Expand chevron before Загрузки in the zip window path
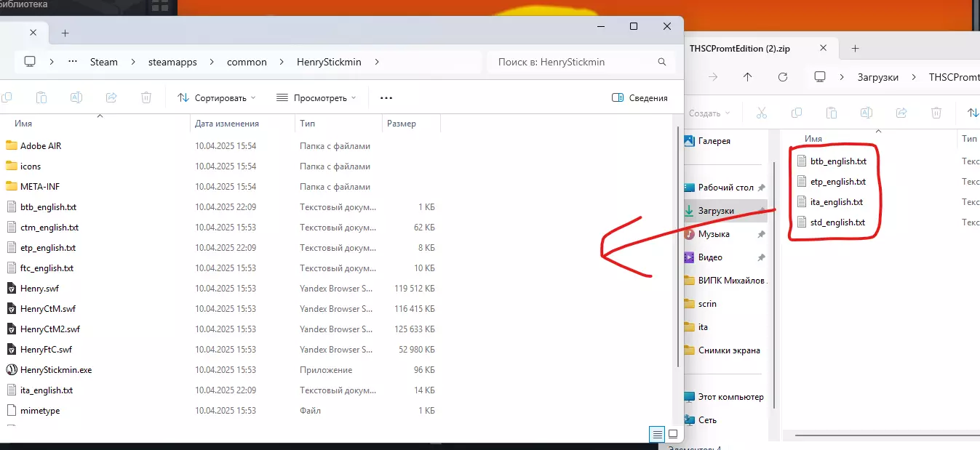Image resolution: width=980 pixels, height=450 pixels. pos(842,77)
